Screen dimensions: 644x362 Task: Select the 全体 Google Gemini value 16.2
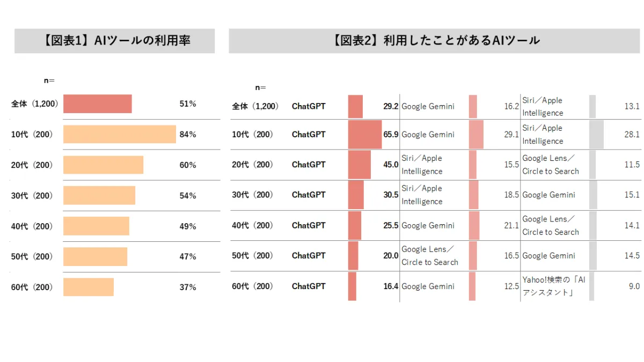coord(511,106)
